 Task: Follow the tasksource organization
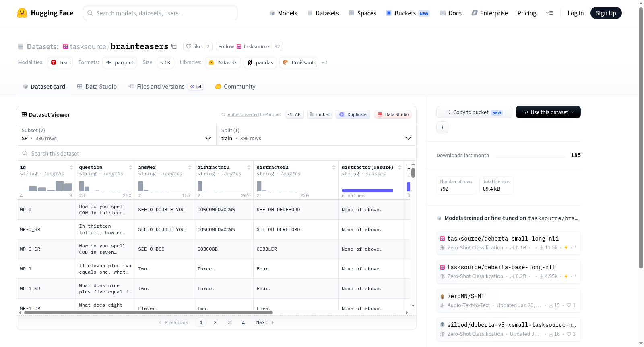244,46
